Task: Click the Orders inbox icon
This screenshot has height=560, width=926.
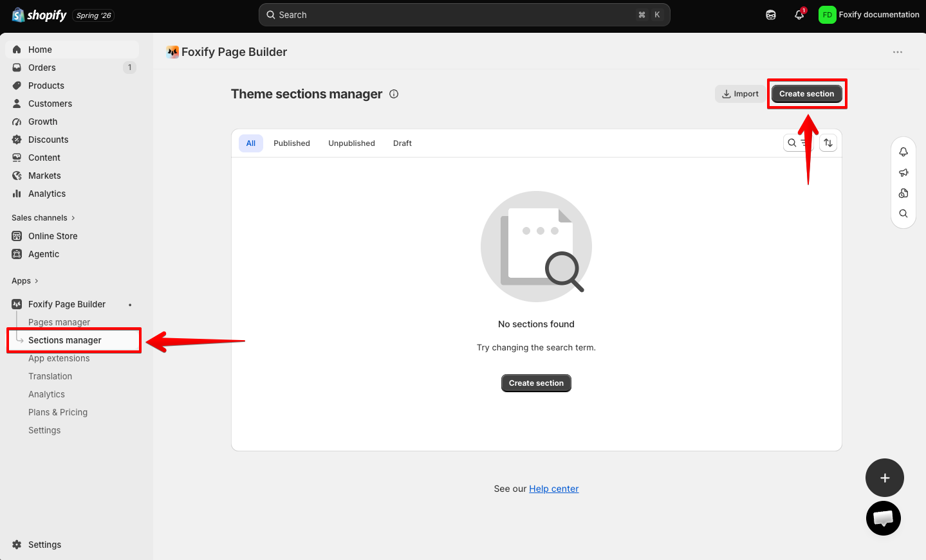Action: click(x=17, y=68)
